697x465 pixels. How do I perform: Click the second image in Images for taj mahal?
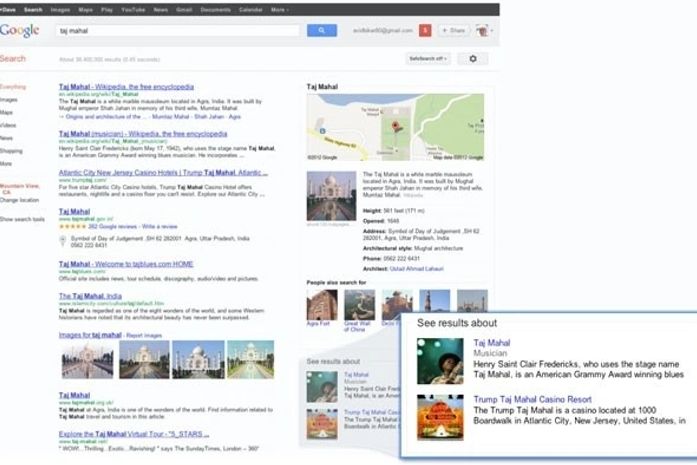pyautogui.click(x=144, y=360)
